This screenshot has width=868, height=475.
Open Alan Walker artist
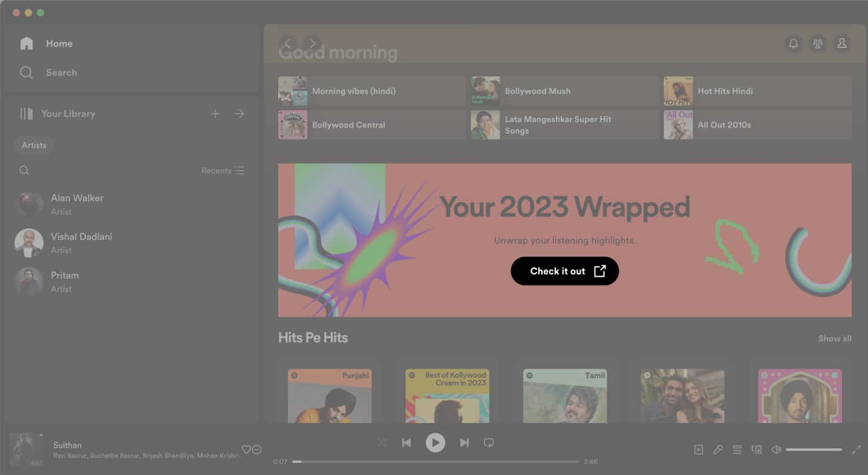click(131, 204)
